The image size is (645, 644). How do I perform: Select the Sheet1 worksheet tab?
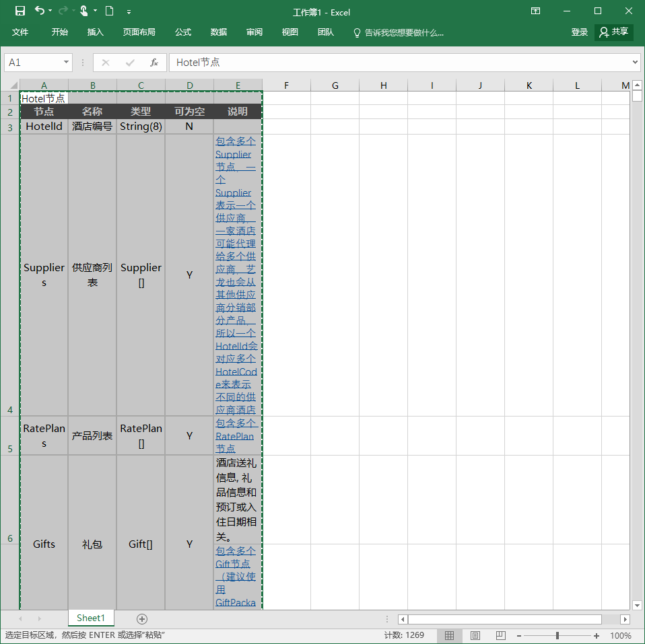(x=91, y=618)
